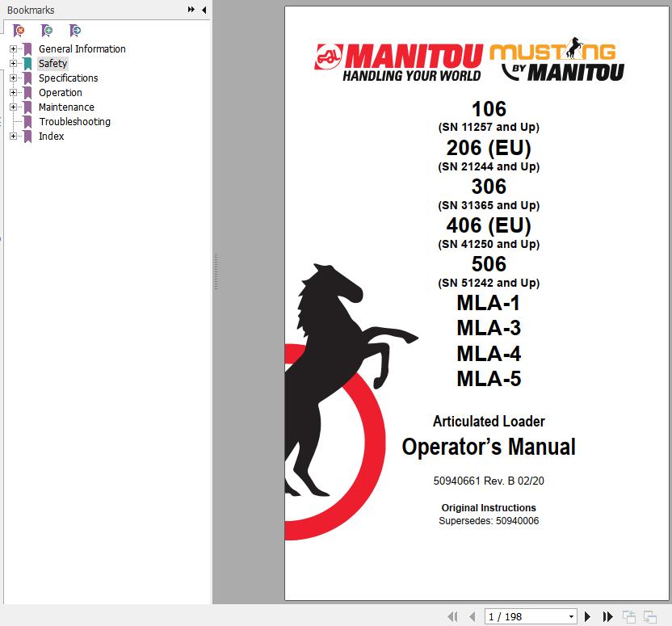Click the add new bookmark icon
This screenshot has height=626, width=672.
47,31
